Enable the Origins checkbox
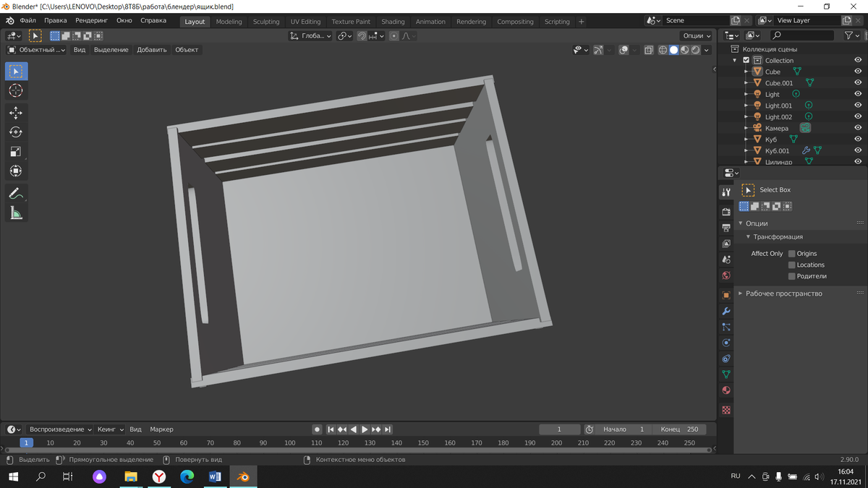 coord(791,254)
